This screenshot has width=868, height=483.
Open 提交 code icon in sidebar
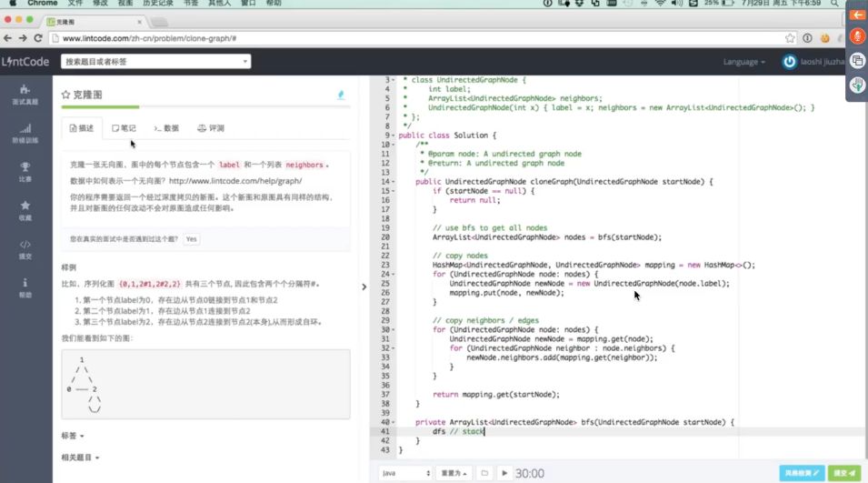tap(25, 248)
